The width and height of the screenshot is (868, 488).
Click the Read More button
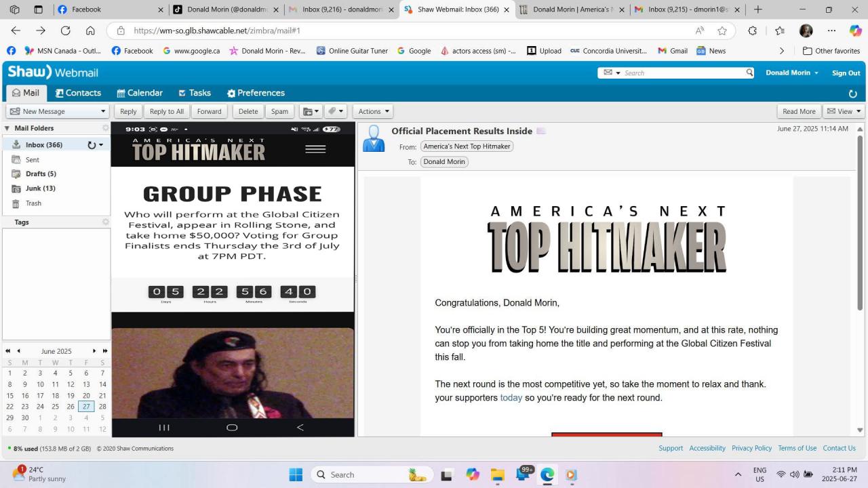[x=799, y=111]
